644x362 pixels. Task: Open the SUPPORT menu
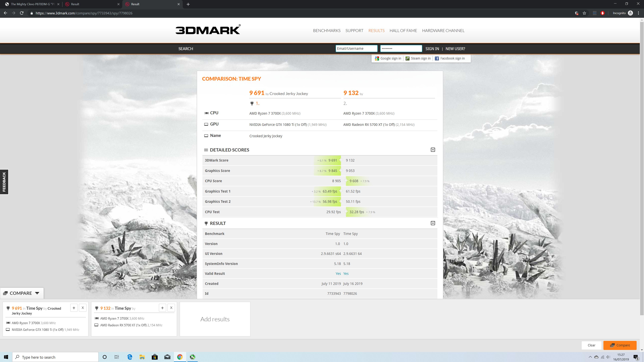pyautogui.click(x=354, y=31)
